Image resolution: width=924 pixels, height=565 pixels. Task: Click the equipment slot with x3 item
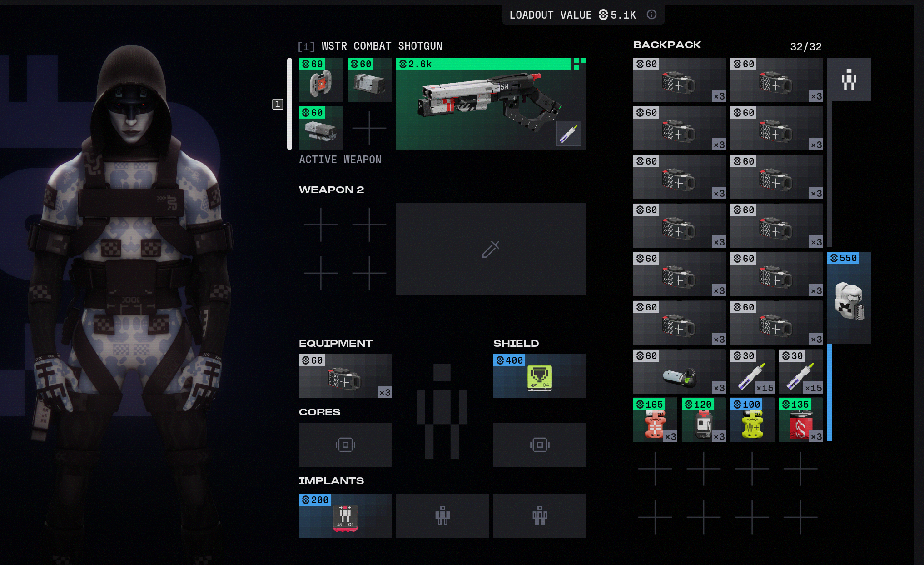345,376
